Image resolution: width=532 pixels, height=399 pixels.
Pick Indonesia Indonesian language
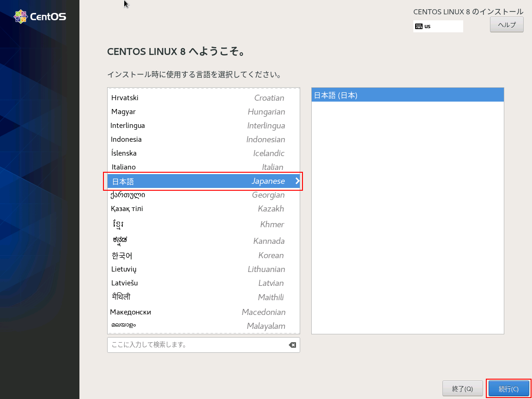[203, 139]
